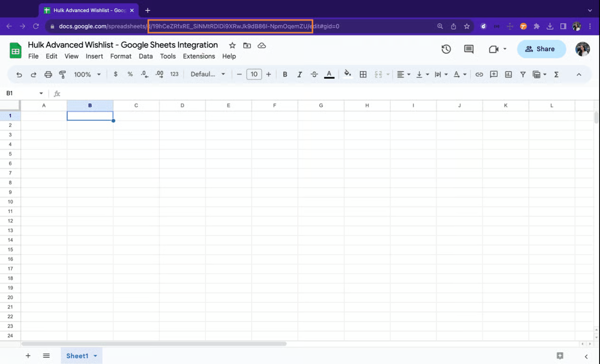Star the spreadsheet document
600x364 pixels.
click(232, 45)
